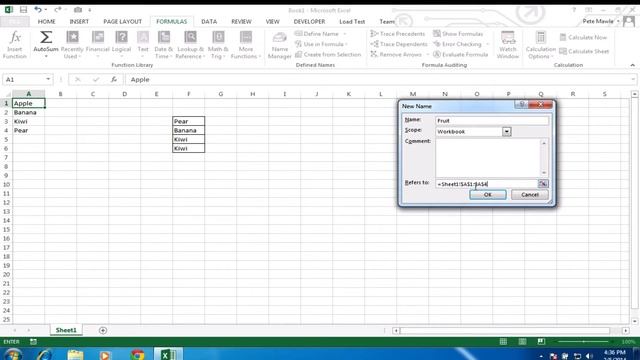Click the formula bar fx button
This screenshot has width=640, height=360.
click(114, 79)
